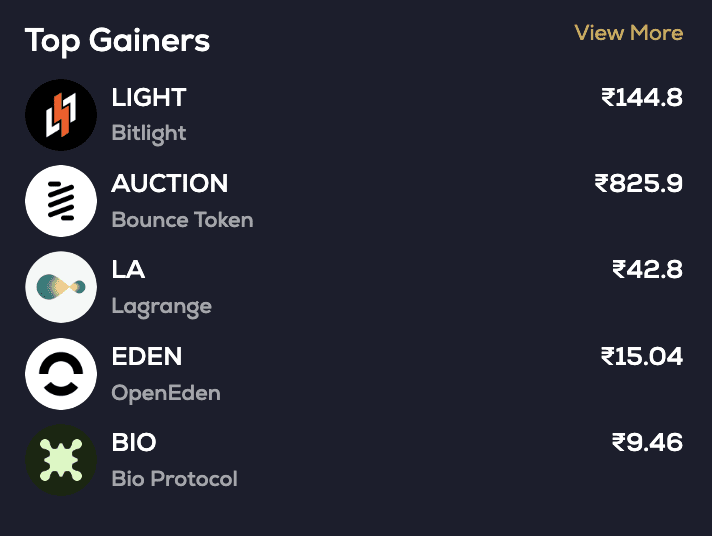The image size is (712, 536).
Task: Click the Bio Protocol subtitle text
Action: (175, 479)
